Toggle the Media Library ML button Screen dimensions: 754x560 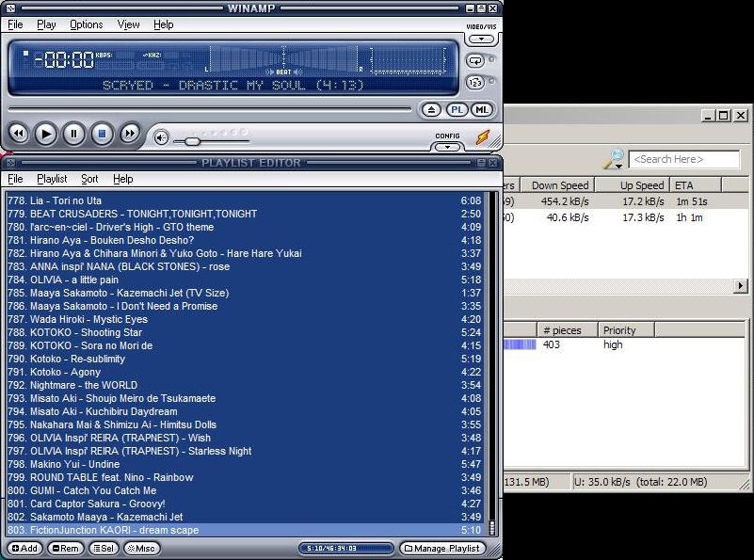click(x=482, y=110)
